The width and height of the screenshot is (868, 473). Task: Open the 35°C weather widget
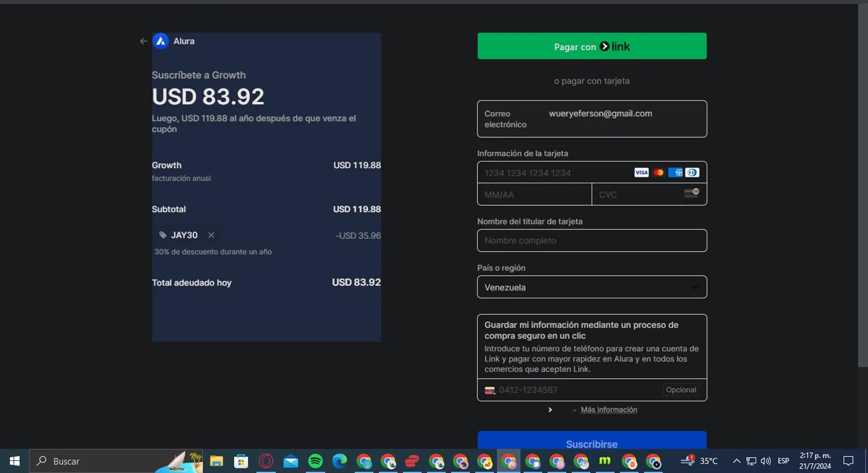coord(700,461)
